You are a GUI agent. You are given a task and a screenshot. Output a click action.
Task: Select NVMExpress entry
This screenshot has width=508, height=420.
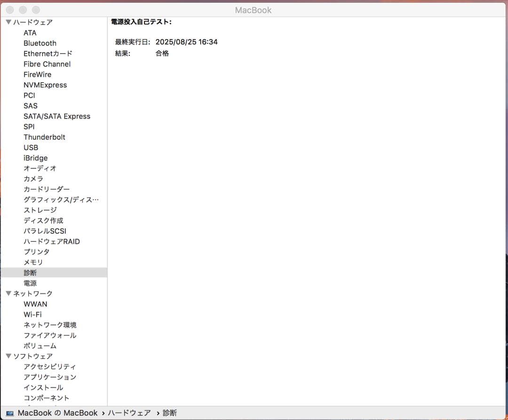[45, 85]
